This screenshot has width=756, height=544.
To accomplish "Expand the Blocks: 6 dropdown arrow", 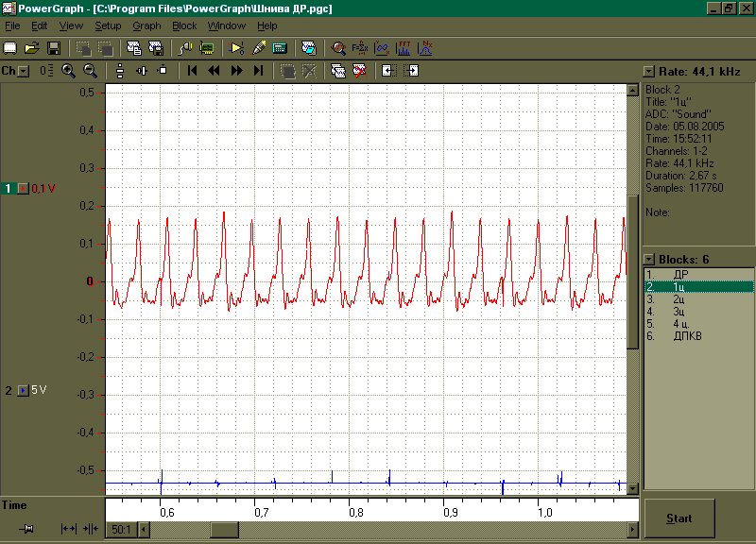I will point(649,260).
